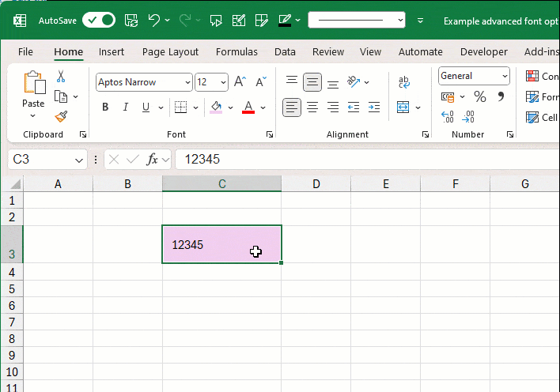Open the View tab
This screenshot has height=392, width=560.
pyautogui.click(x=370, y=52)
